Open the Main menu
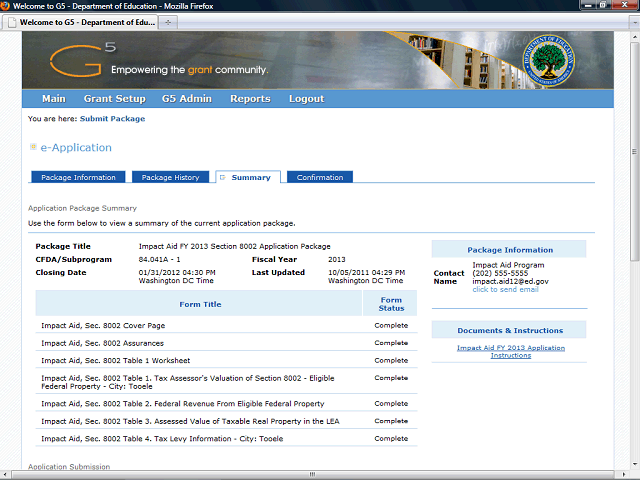This screenshot has height=480, width=640. coord(53,99)
